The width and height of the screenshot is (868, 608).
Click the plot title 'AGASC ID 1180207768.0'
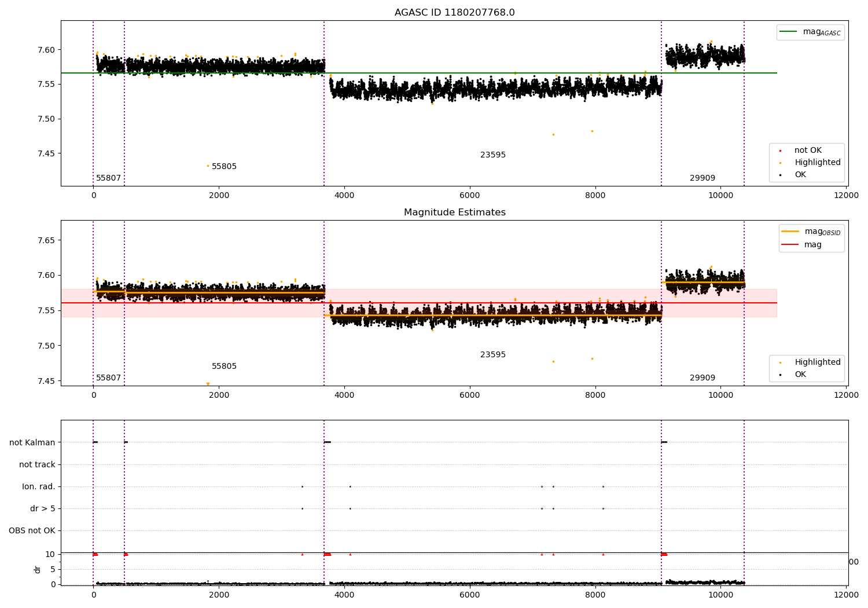tap(454, 13)
